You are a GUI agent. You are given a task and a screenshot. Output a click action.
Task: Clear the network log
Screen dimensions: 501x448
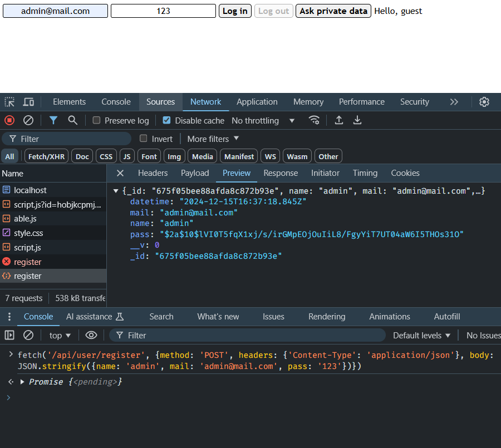(x=28, y=120)
